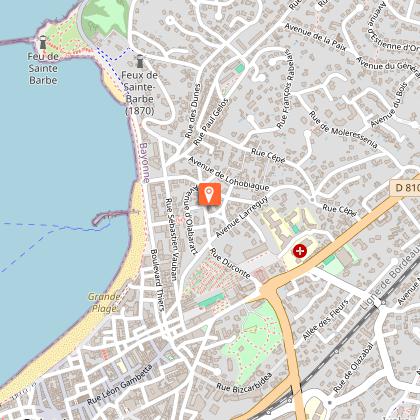Select the D 810 road shield
Viewport: 420px width, 420px height.
tap(405, 188)
